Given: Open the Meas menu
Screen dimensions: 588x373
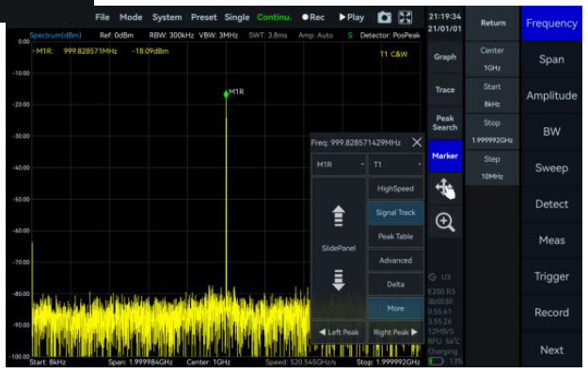Looking at the screenshot, I should [551, 240].
